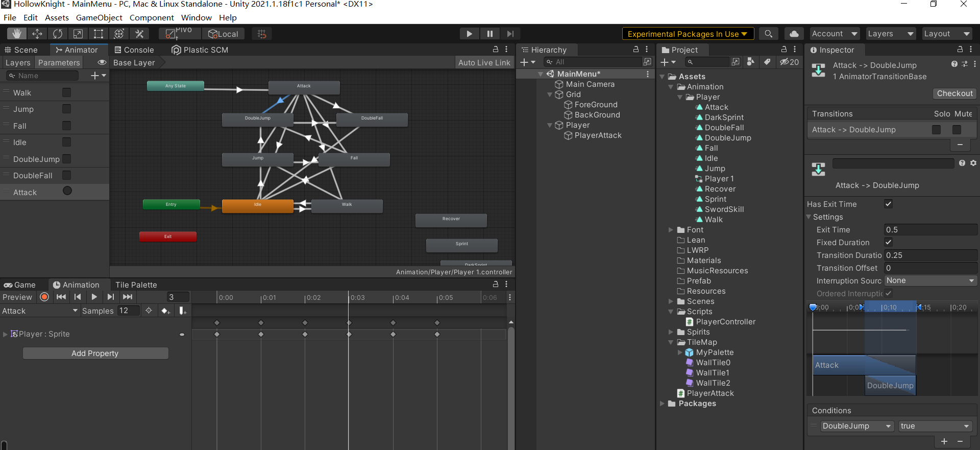Screen dimensions: 980x450
Task: Expand Player : Sprite property
Action: coord(5,334)
